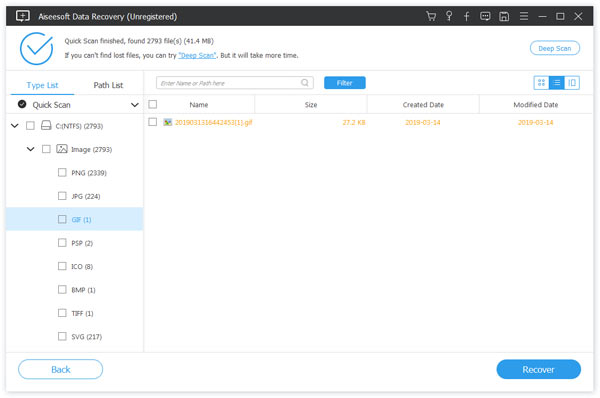Select all files via header checkbox
600x398 pixels.
point(153,104)
